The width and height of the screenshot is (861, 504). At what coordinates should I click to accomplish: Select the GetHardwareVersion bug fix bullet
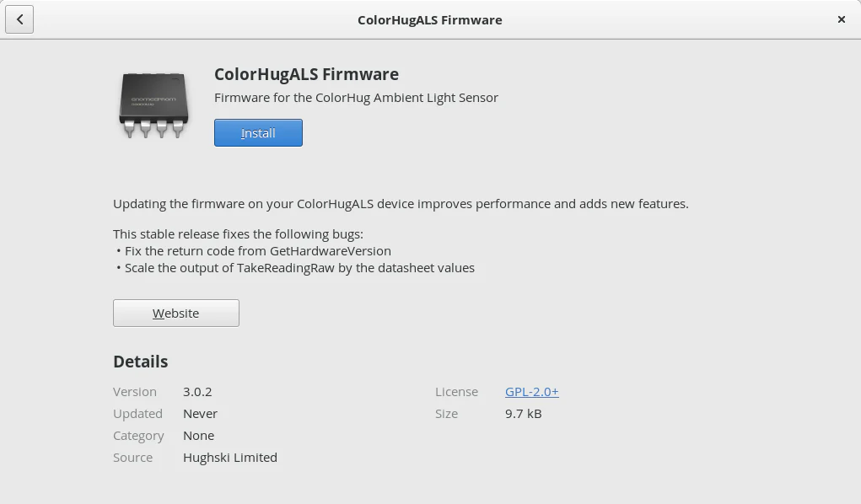click(257, 251)
